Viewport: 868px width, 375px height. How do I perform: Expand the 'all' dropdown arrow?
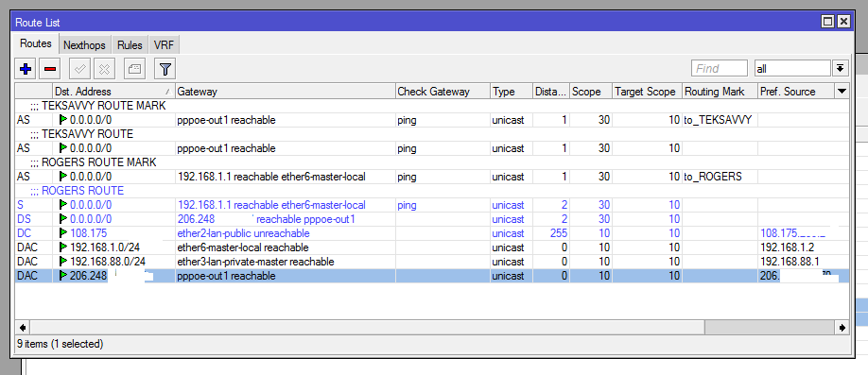pos(840,69)
